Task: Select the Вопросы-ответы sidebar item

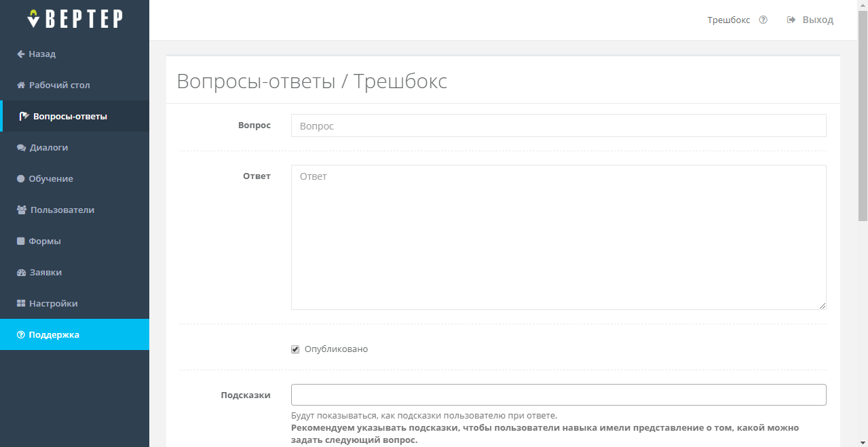Action: [75, 116]
